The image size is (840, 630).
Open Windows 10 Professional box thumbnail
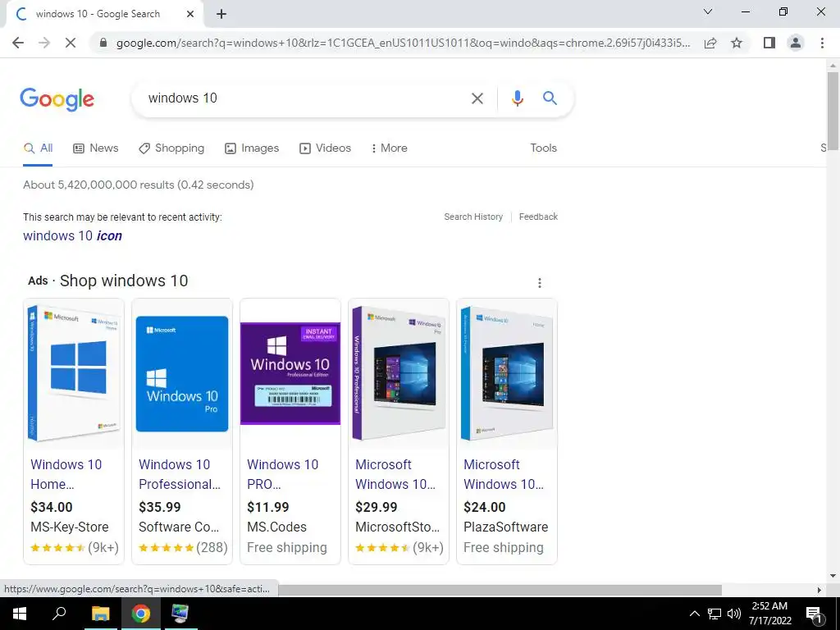click(x=399, y=373)
